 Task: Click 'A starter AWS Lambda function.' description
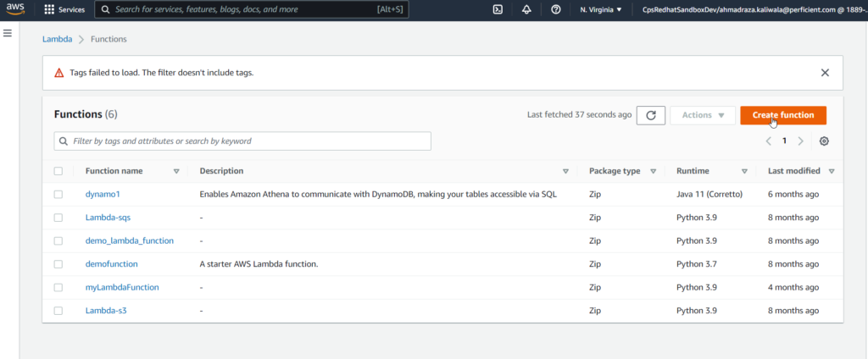259,264
